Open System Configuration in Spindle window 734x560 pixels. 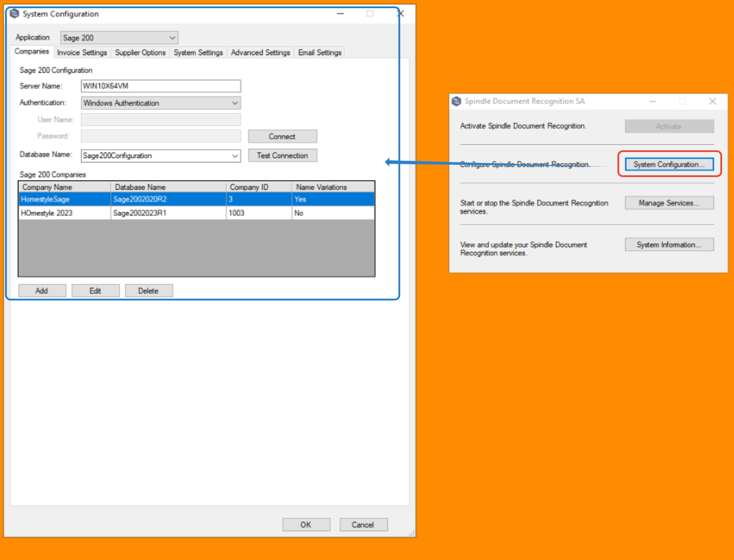pyautogui.click(x=669, y=164)
